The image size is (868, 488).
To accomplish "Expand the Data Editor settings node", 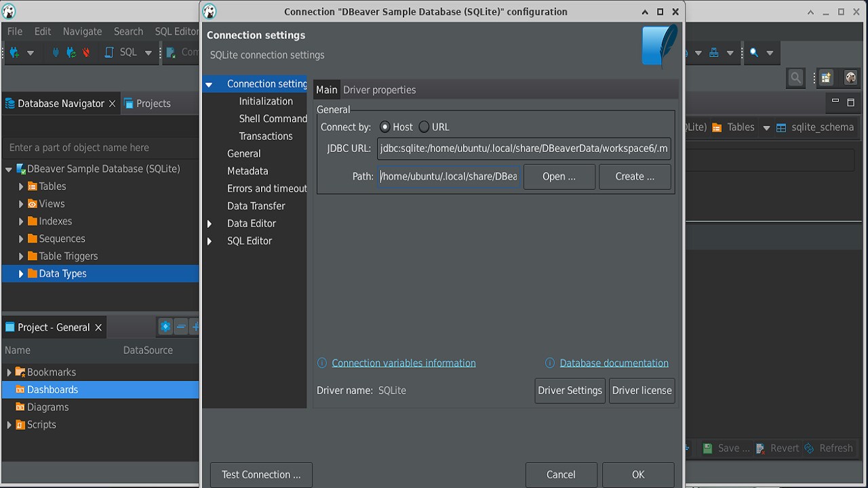I will tap(209, 224).
